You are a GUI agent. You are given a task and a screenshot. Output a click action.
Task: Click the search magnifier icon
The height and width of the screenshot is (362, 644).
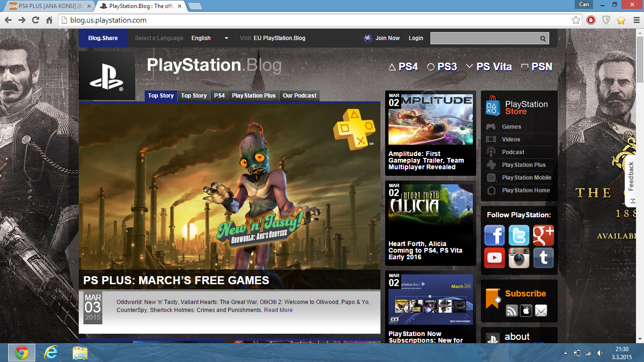543,39
